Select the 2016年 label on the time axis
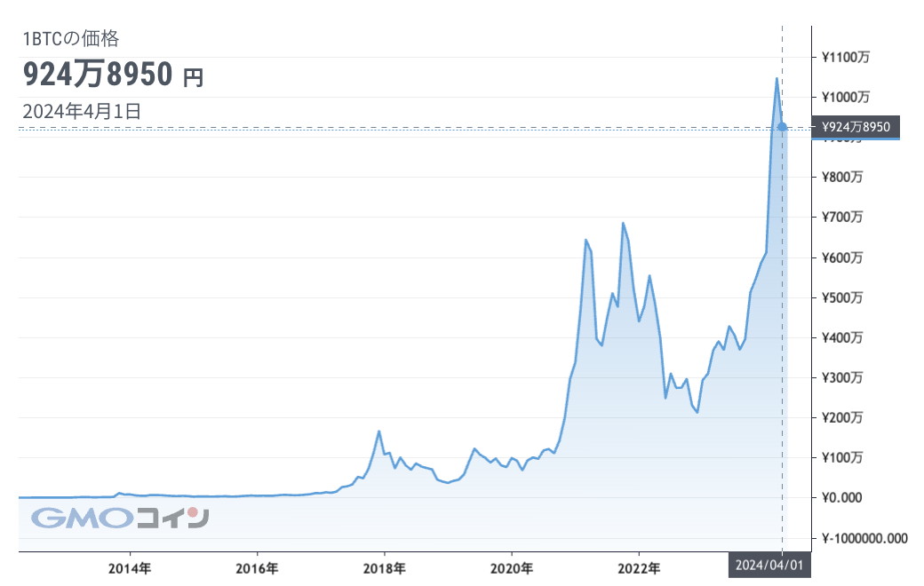924x586 pixels. pyautogui.click(x=258, y=566)
